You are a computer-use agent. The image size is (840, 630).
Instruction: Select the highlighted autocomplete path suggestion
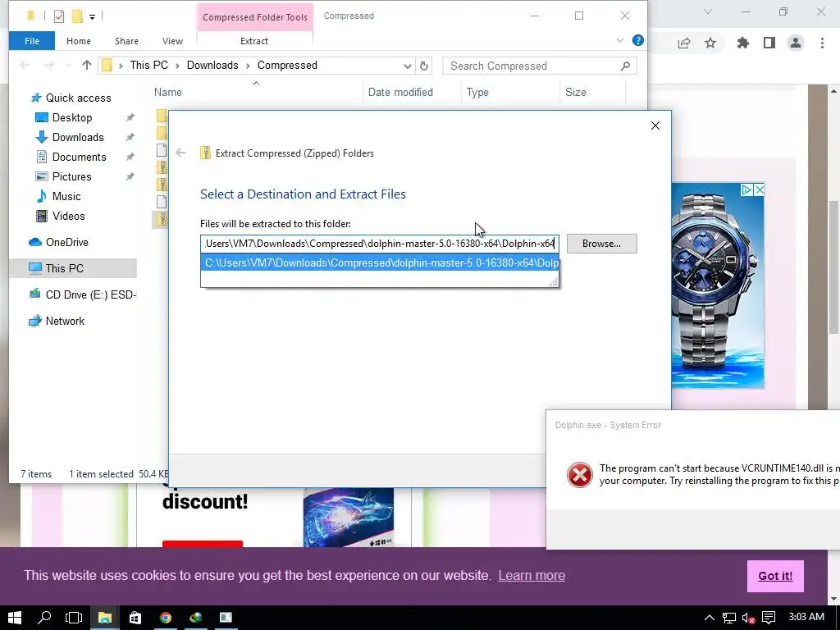379,263
